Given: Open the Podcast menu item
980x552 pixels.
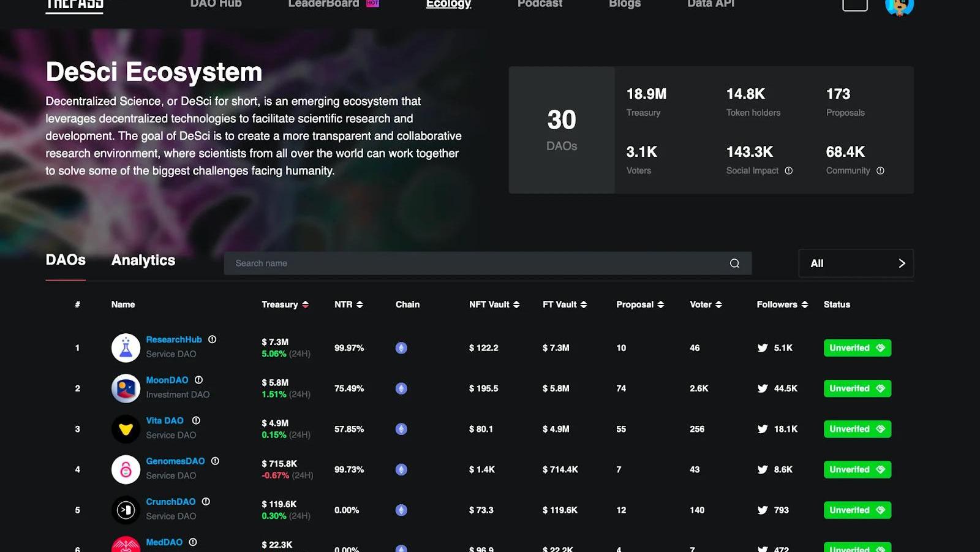Looking at the screenshot, I should [540, 4].
